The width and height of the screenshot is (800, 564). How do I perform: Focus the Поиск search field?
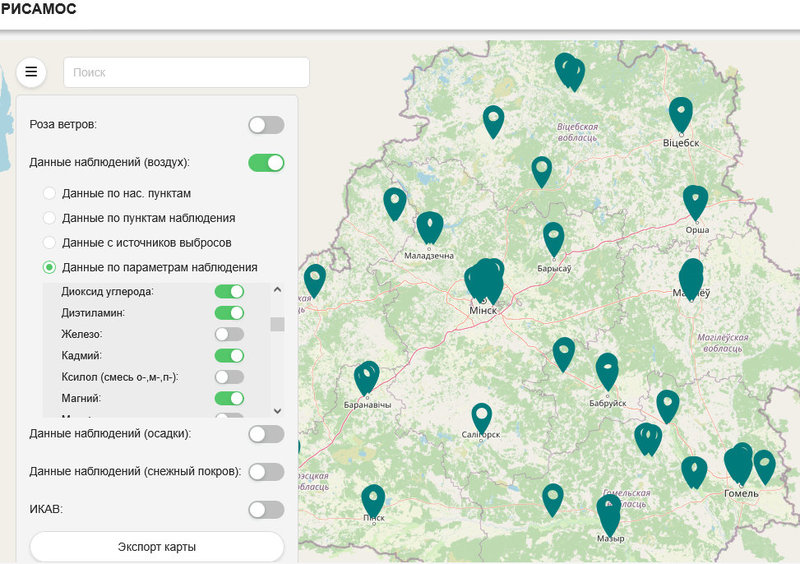point(186,72)
